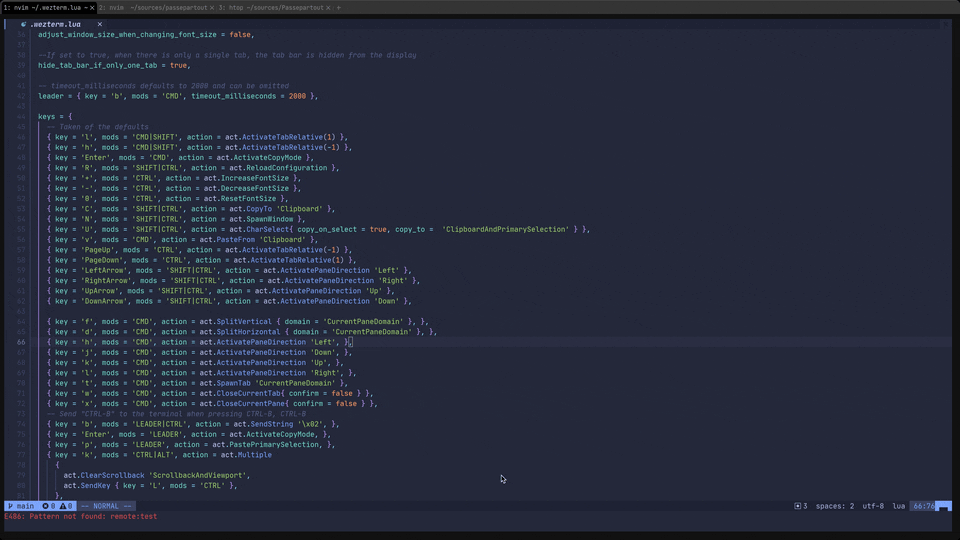Click the buffer count icon in statusline
This screenshot has width=960, height=540.
click(x=800, y=506)
